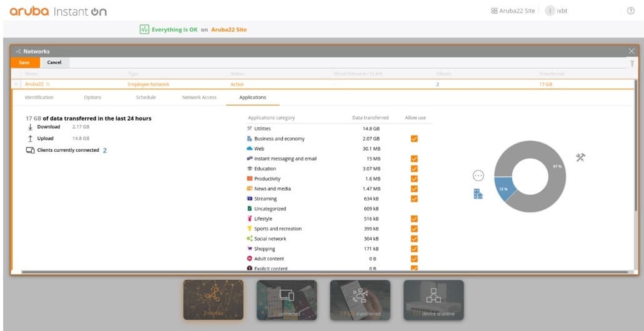The height and width of the screenshot is (331, 644).
Task: Switch to the Identification tab
Action: tap(39, 97)
